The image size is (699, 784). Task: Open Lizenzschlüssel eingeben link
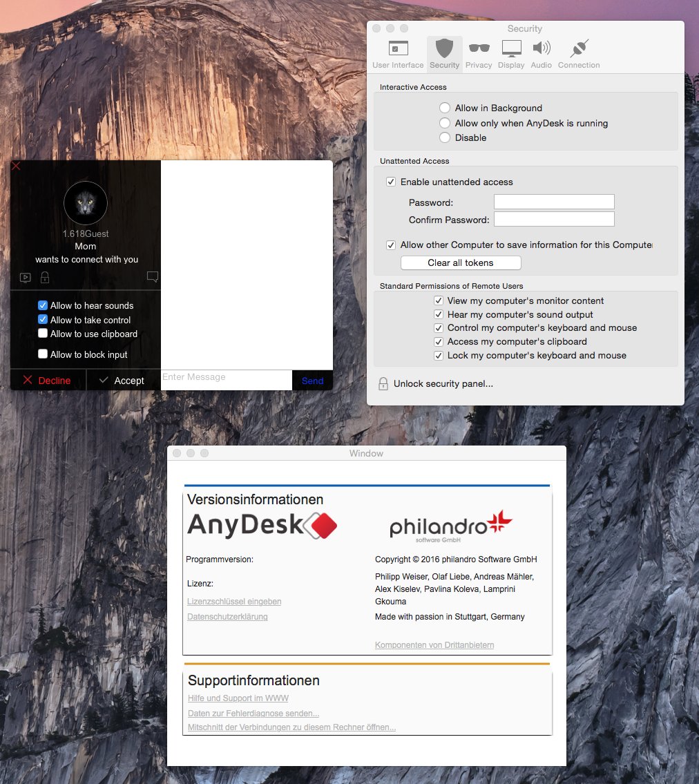click(234, 602)
